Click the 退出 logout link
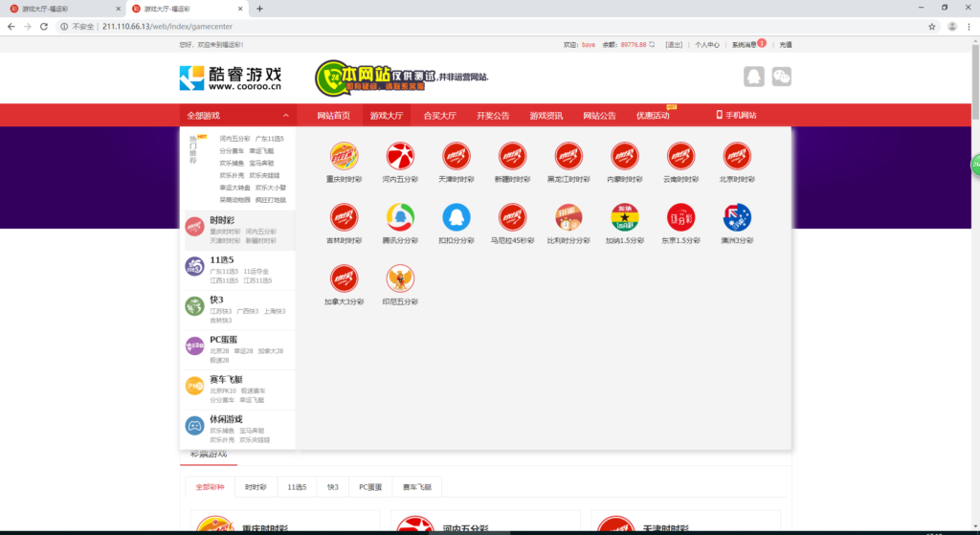 pyautogui.click(x=674, y=44)
